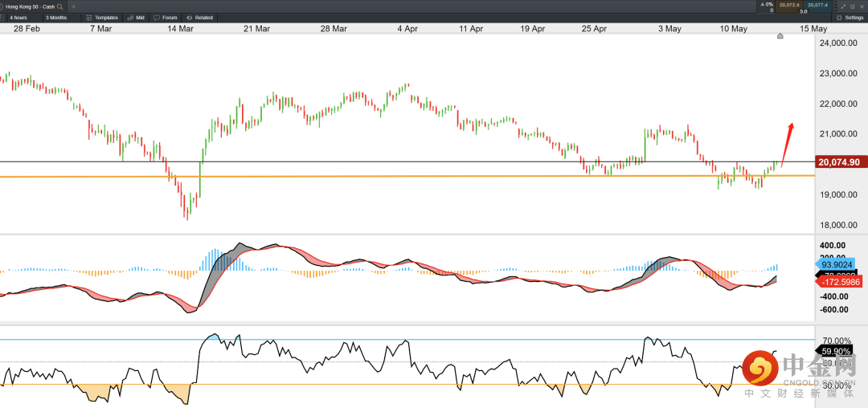Screen dimensions: 868x408
Task: Change the 3 Months period range
Action: tap(56, 17)
